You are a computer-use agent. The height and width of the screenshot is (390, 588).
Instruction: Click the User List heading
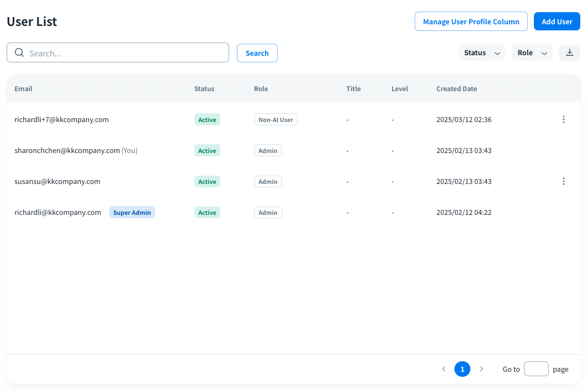pos(32,22)
